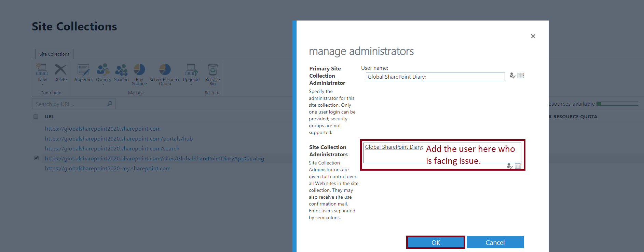Viewport: 644px width, 252px height.
Task: Expand the dropdown arrow under New
Action: click(42, 84)
